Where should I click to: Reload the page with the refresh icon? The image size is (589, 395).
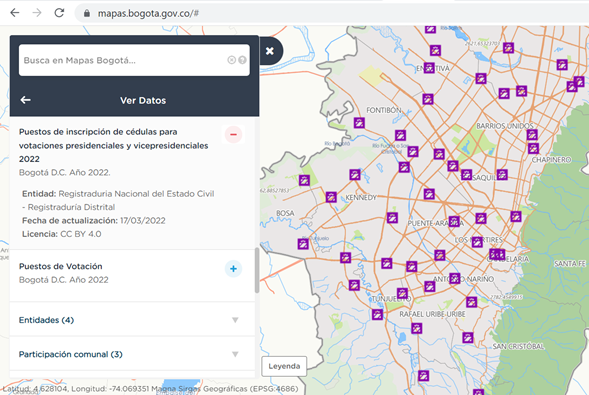coord(59,13)
